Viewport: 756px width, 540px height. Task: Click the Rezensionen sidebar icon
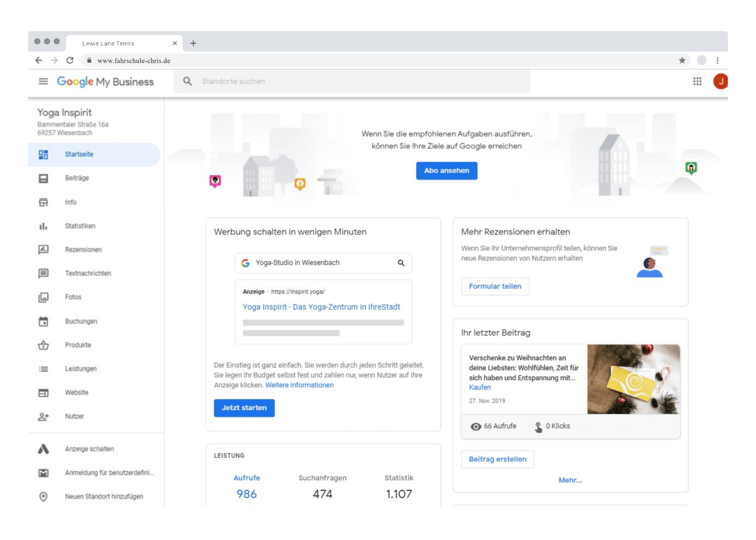43,249
